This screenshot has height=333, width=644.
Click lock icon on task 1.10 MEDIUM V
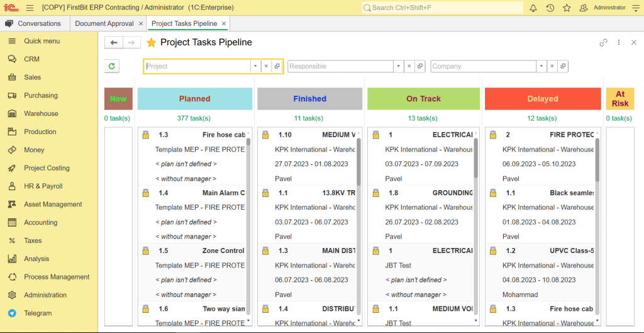point(265,135)
